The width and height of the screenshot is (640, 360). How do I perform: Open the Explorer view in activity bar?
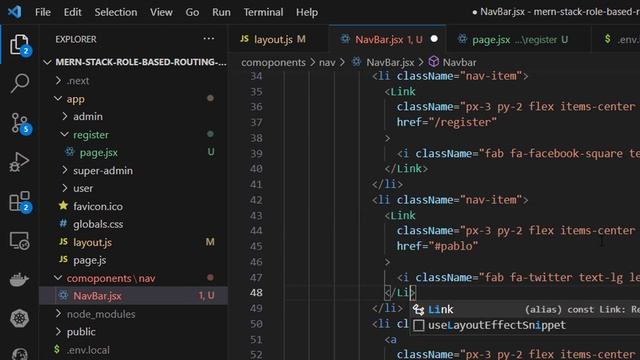[x=20, y=44]
